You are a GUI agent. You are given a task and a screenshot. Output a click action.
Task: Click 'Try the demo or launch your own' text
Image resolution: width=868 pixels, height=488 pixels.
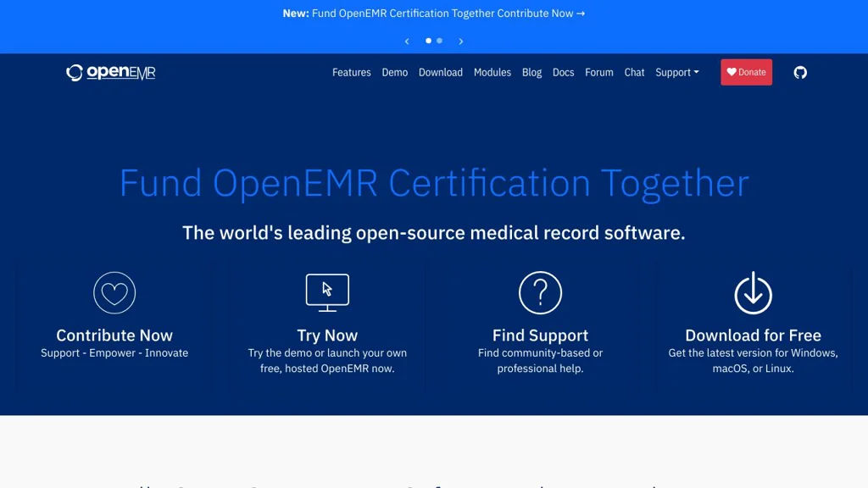tap(327, 353)
